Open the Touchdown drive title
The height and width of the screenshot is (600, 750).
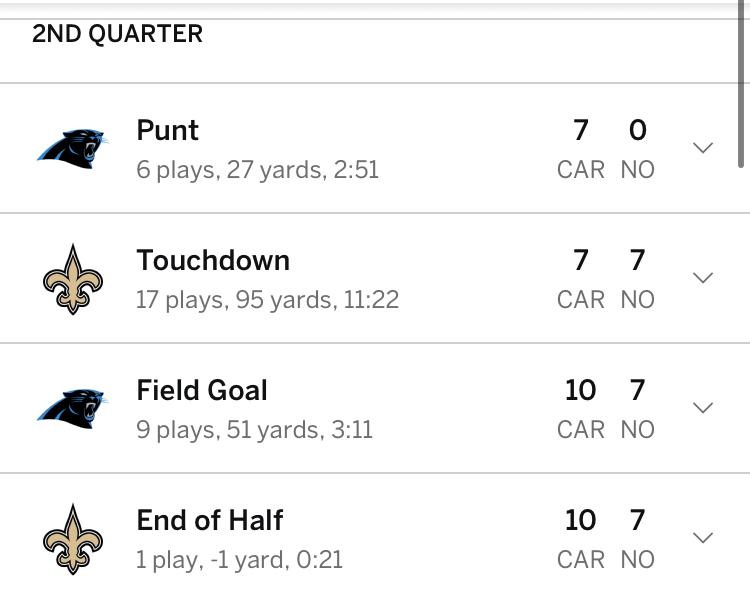(x=213, y=261)
